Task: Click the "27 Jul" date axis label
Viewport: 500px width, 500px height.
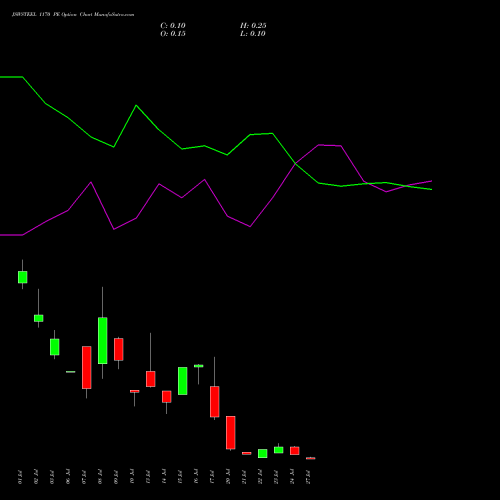Action: 308,477
